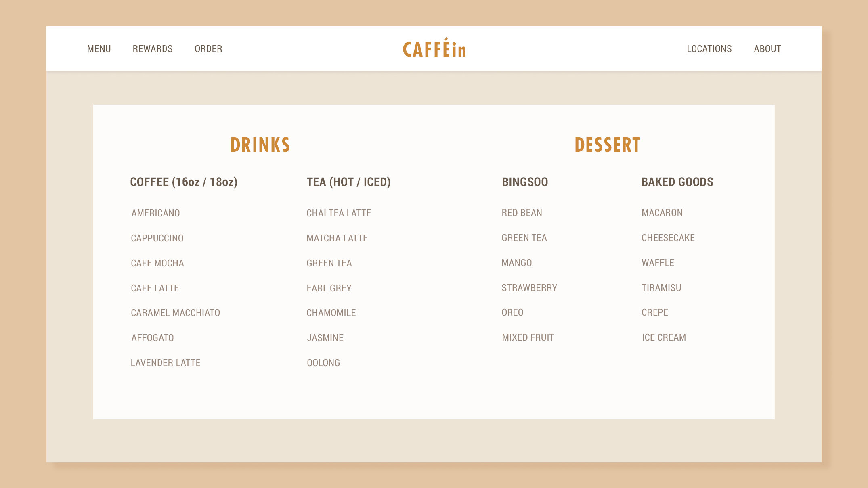The height and width of the screenshot is (488, 868).
Task: Select MATCHA LATTE item
Action: point(337,238)
